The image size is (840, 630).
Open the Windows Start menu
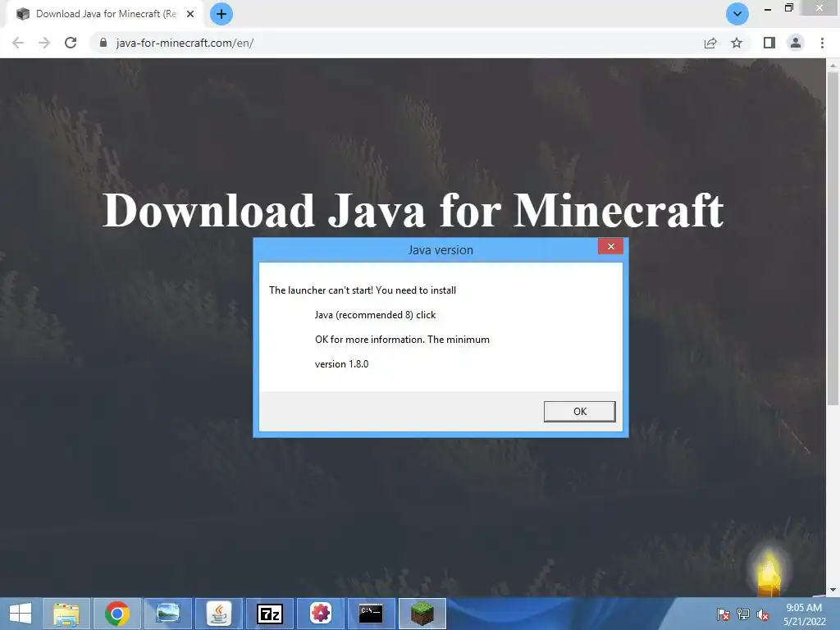click(21, 614)
